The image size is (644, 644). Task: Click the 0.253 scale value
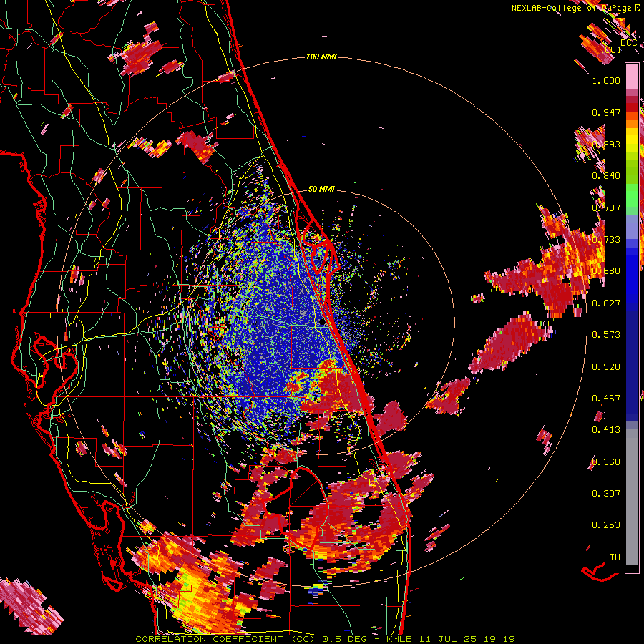(x=606, y=525)
